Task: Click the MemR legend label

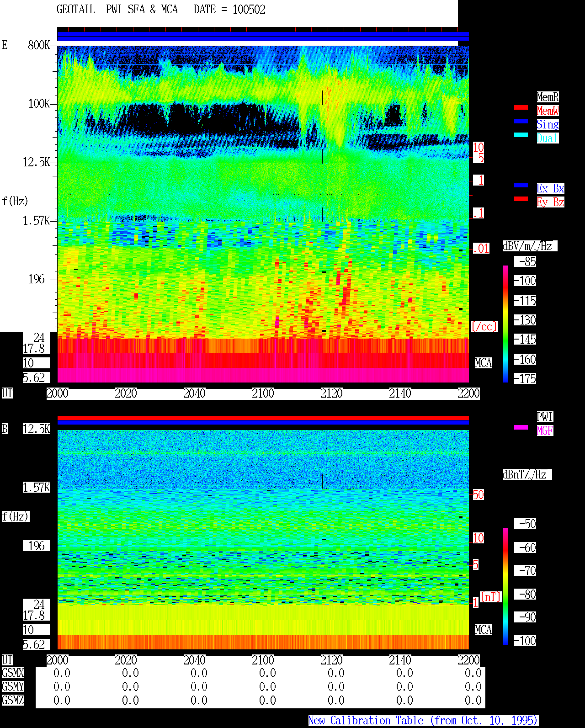Action: [x=548, y=97]
